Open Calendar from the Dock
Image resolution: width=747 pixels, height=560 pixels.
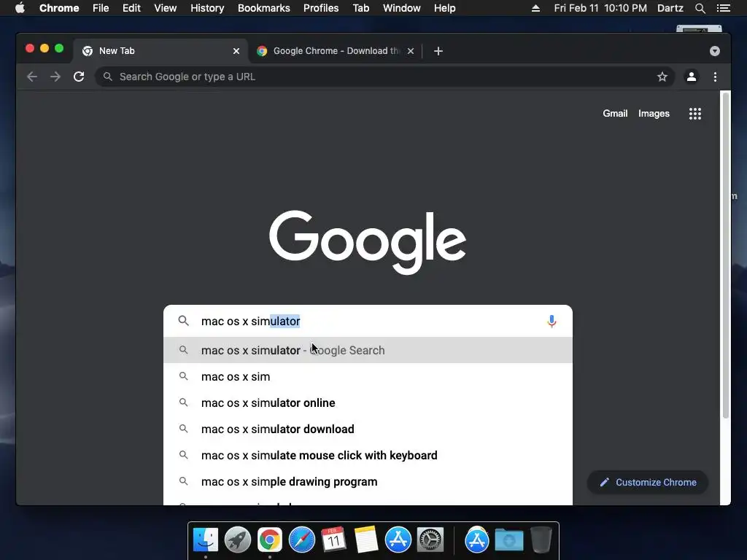point(333,540)
